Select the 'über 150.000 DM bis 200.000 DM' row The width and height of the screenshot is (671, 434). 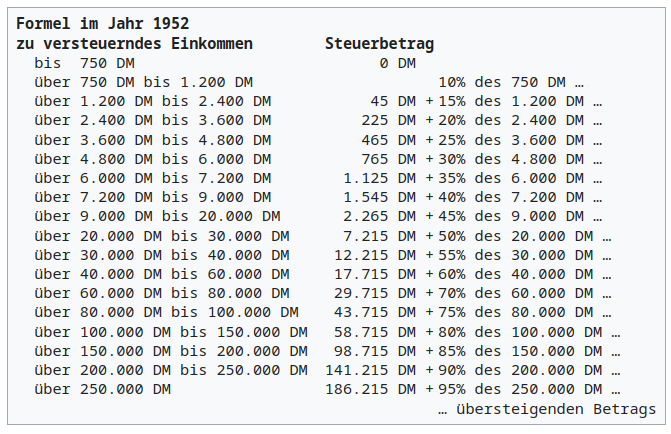point(171,351)
